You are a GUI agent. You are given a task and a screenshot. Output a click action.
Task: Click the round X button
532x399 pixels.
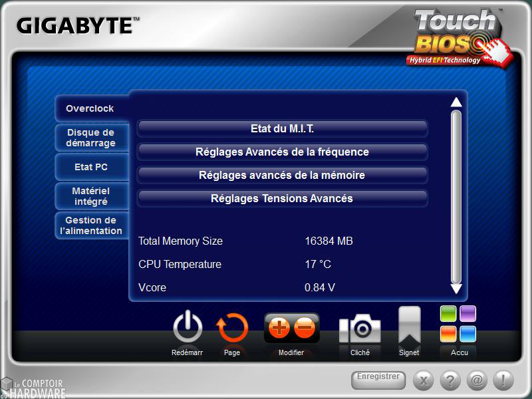coord(424,380)
